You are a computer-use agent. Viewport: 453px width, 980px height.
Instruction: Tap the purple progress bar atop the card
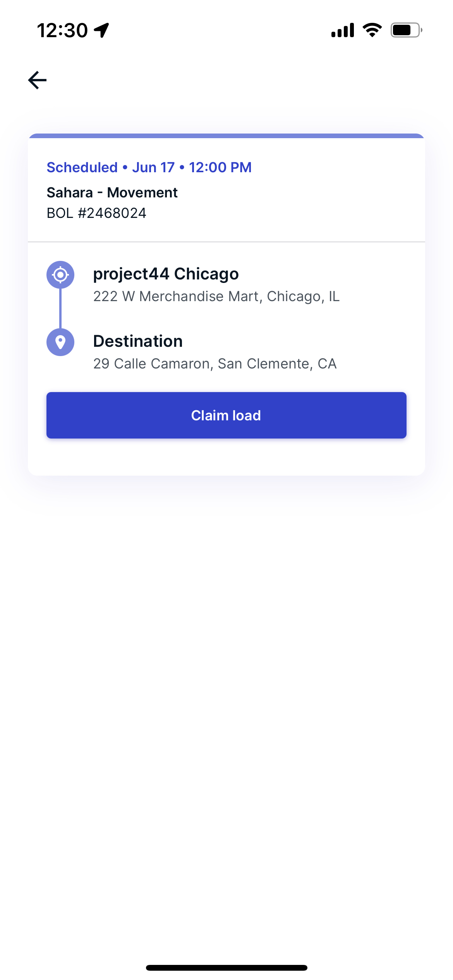[x=226, y=136]
